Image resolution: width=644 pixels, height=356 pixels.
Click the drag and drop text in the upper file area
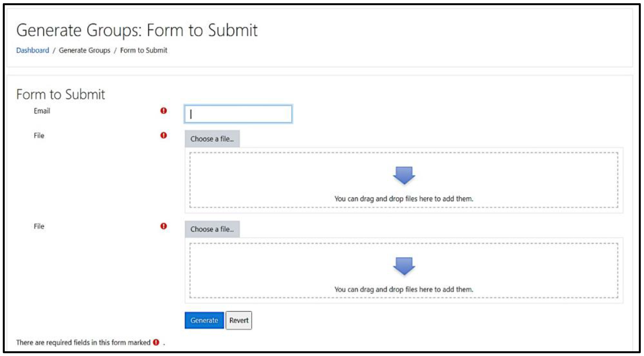click(404, 199)
